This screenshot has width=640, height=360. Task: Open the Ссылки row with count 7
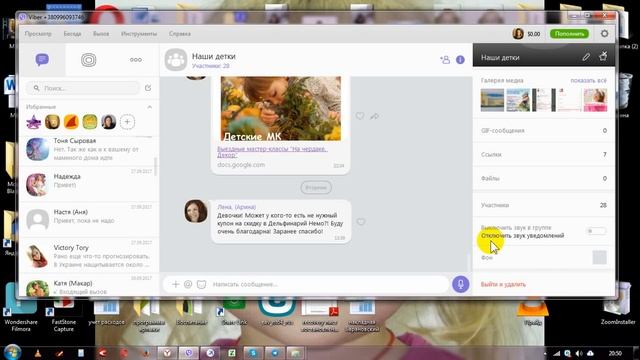point(544,154)
